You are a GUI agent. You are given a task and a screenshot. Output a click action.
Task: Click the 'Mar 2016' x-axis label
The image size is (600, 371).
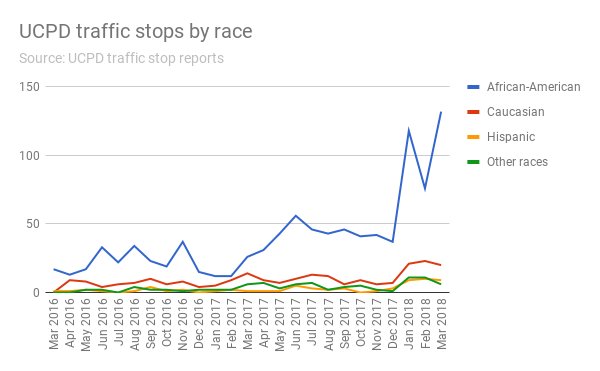pyautogui.click(x=54, y=324)
